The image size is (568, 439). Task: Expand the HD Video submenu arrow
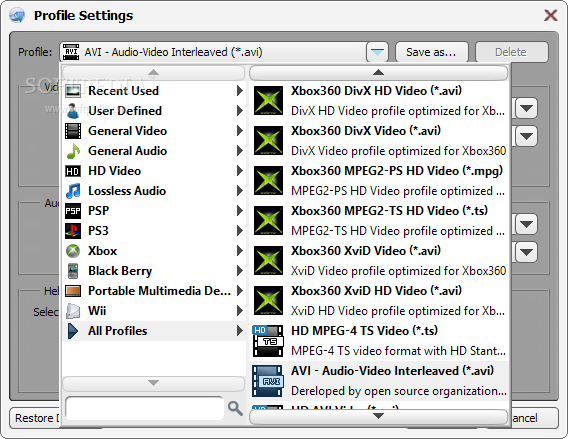coord(239,170)
